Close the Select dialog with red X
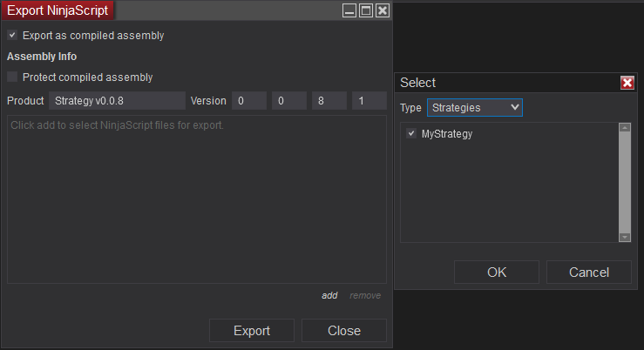This screenshot has height=350, width=644. [x=627, y=83]
